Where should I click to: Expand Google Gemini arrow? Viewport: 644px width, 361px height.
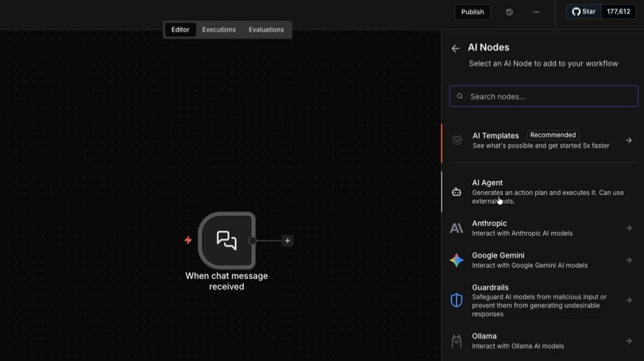click(x=628, y=260)
